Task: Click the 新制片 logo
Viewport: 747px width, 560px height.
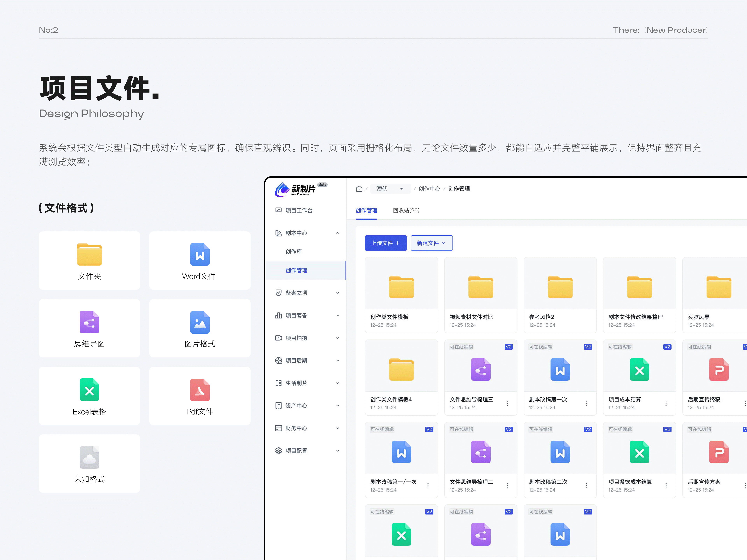Action: pos(295,189)
